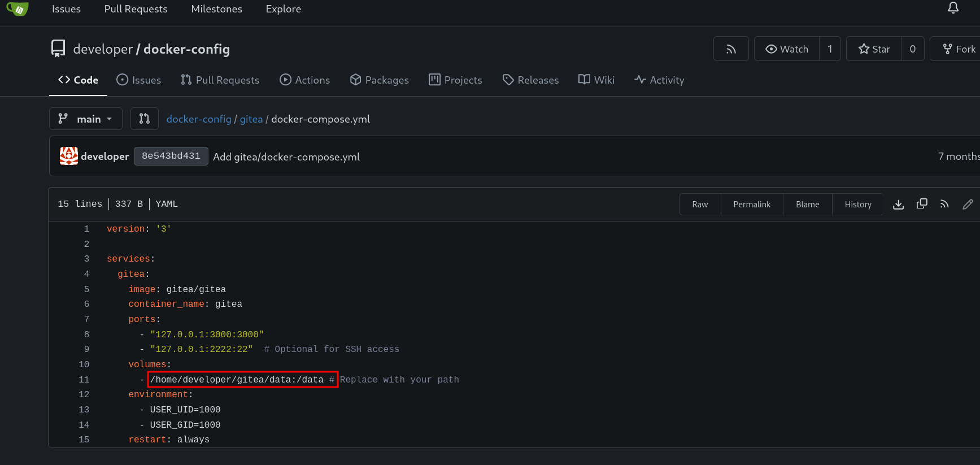The image size is (980, 465).
Task: Open the repository RSS feed button
Action: coord(731,49)
